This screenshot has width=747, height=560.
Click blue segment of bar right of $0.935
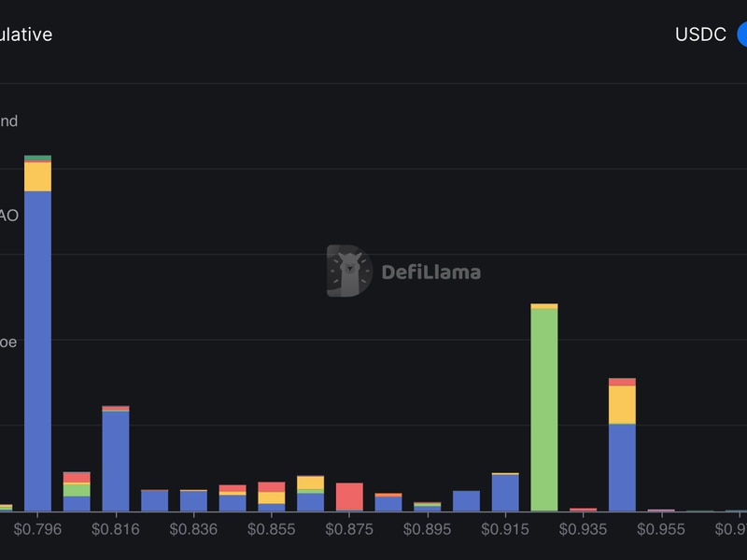point(622,467)
